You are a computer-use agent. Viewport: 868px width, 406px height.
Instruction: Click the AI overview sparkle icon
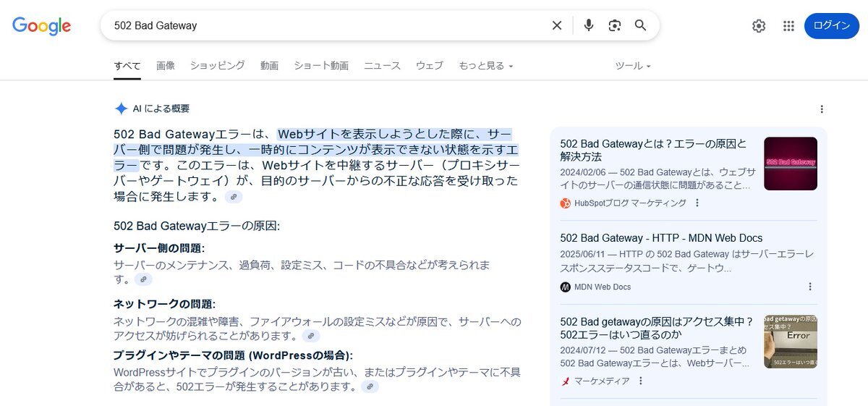coord(121,109)
